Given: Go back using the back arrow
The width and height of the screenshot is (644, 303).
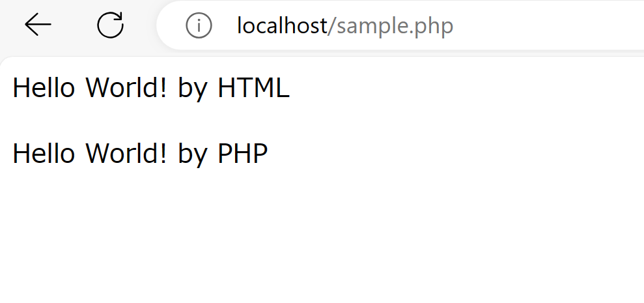Looking at the screenshot, I should tap(38, 25).
